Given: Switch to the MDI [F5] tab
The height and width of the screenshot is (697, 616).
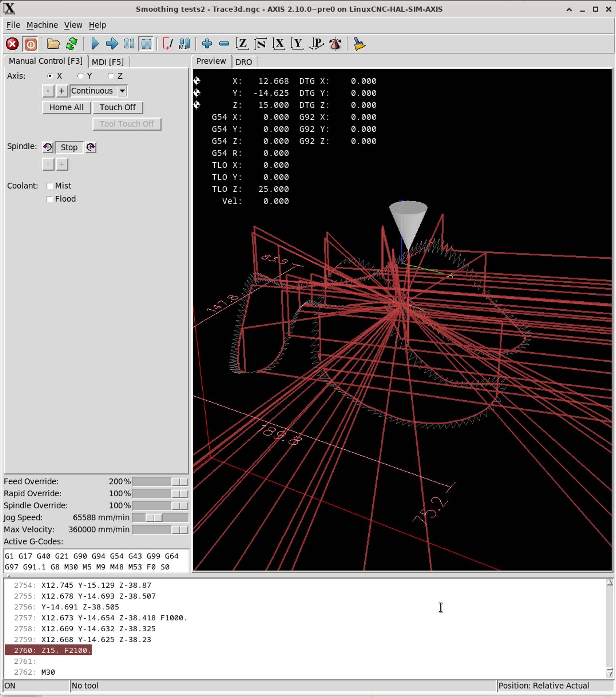Looking at the screenshot, I should [108, 62].
